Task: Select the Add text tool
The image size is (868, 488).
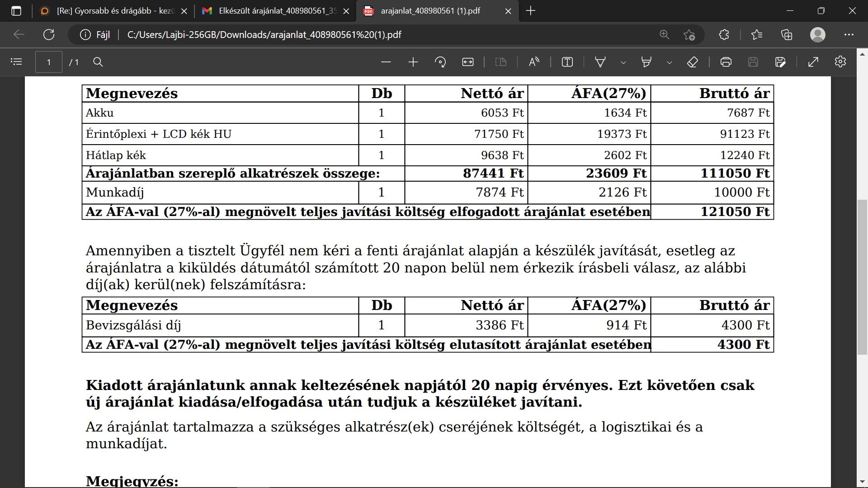Action: 567,62
